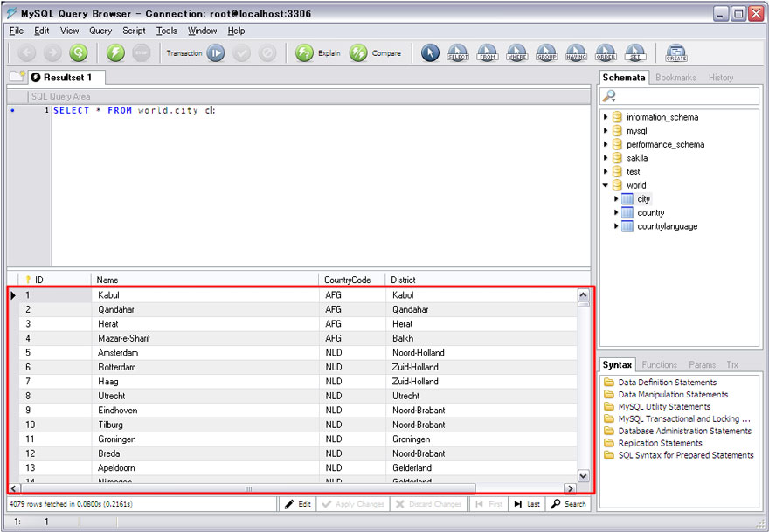
Task: Click the Search button below results
Action: pos(568,504)
